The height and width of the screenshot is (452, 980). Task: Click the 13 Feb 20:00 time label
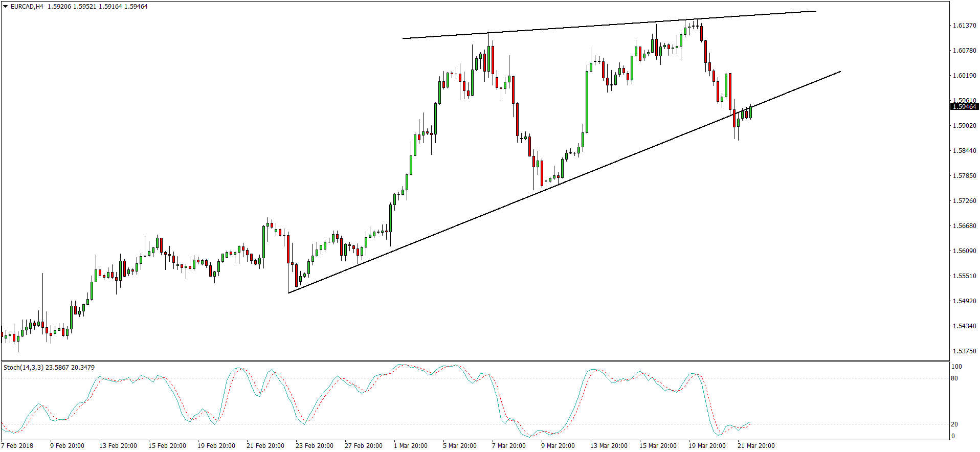(118, 445)
